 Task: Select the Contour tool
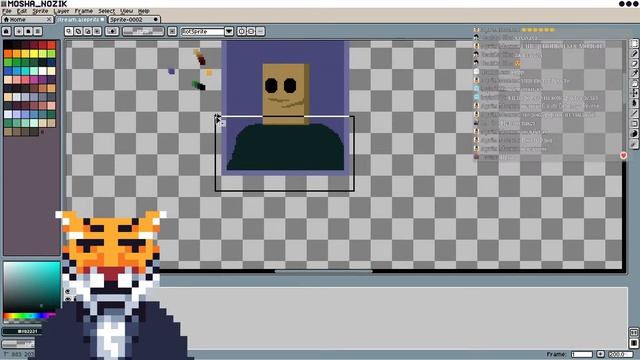[x=634, y=133]
